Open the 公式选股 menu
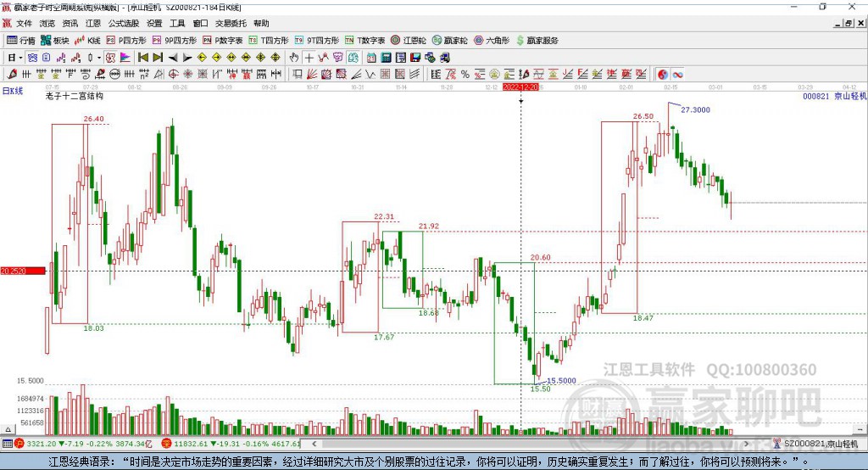 pos(123,24)
